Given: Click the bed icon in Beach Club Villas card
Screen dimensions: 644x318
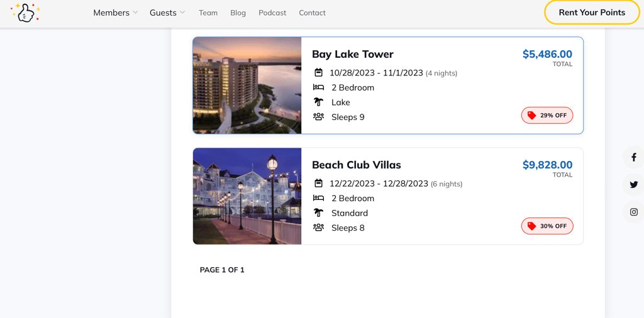Looking at the screenshot, I should (318, 198).
